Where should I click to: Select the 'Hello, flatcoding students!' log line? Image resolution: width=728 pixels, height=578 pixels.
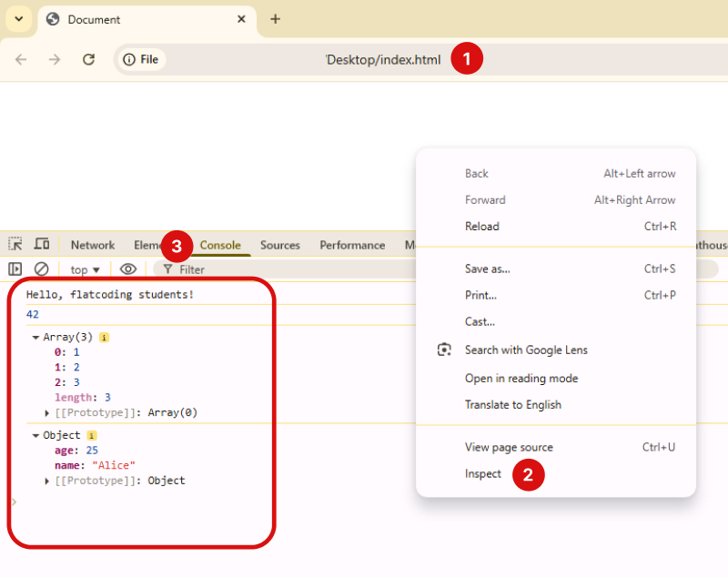point(109,294)
